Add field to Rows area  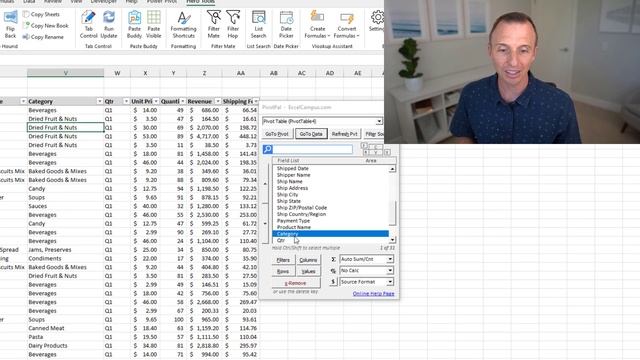coord(283,271)
